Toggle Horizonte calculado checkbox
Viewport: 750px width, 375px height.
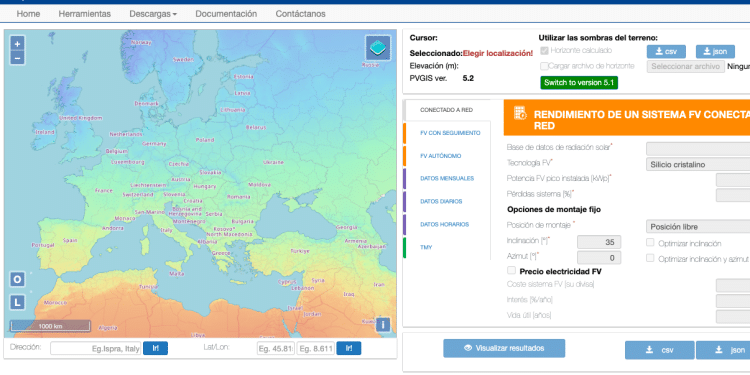pos(544,50)
